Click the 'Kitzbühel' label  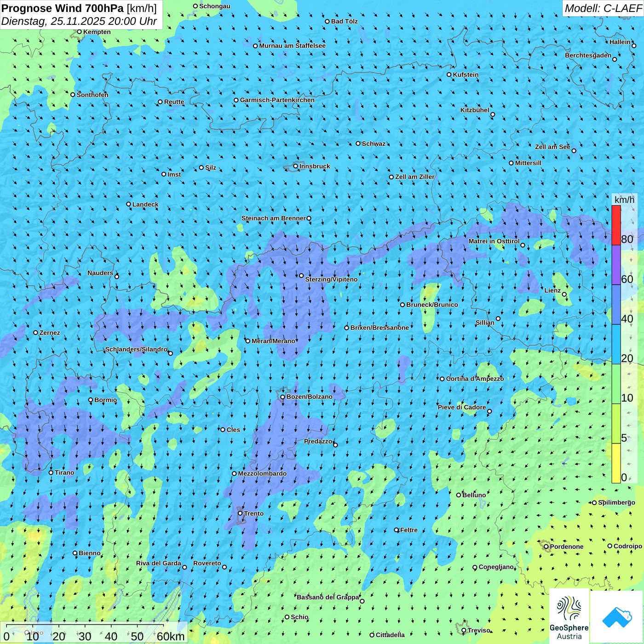coord(475,110)
